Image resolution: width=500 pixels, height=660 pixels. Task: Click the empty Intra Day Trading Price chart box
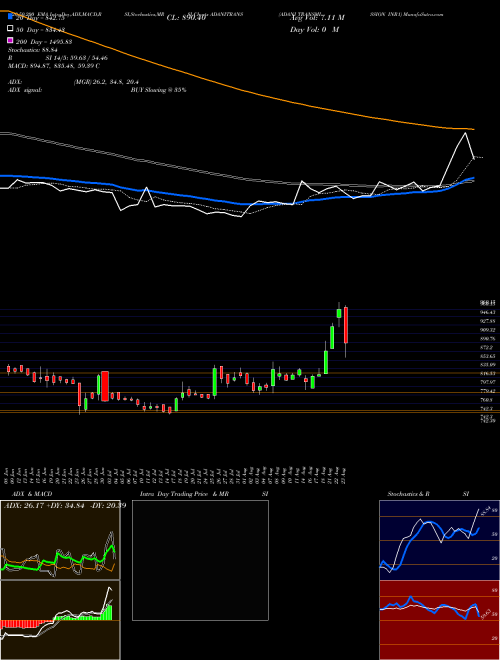(200, 560)
